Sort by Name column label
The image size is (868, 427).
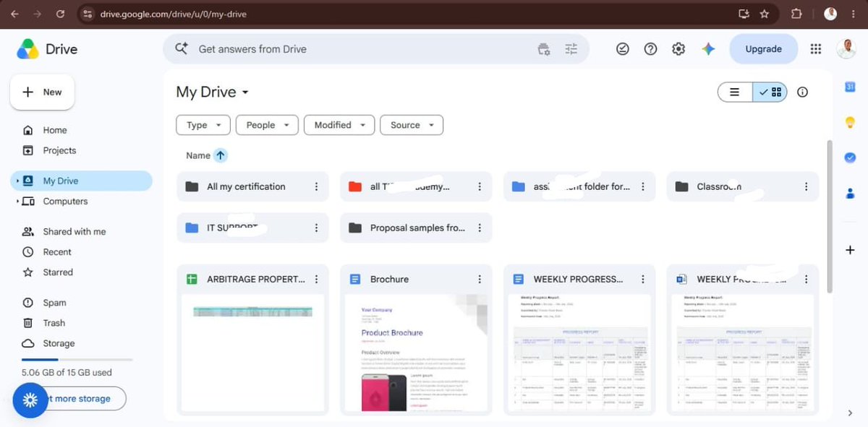197,155
